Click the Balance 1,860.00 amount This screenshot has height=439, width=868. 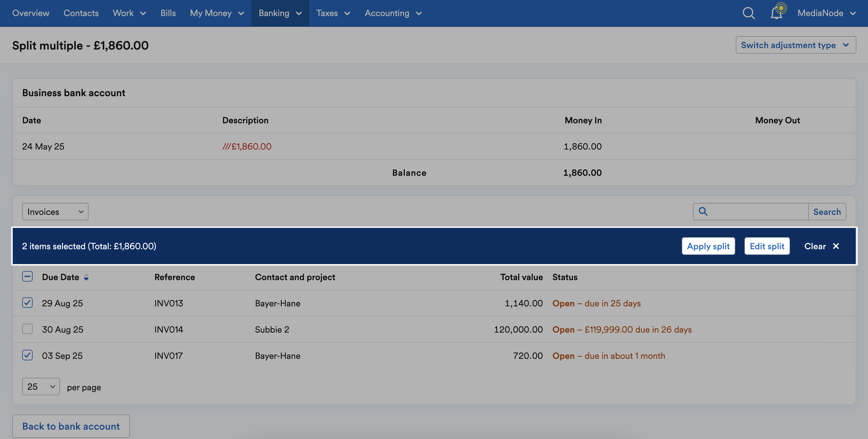(582, 173)
